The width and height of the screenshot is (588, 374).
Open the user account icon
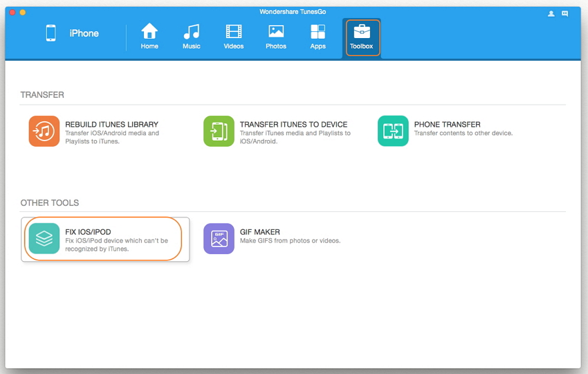551,13
